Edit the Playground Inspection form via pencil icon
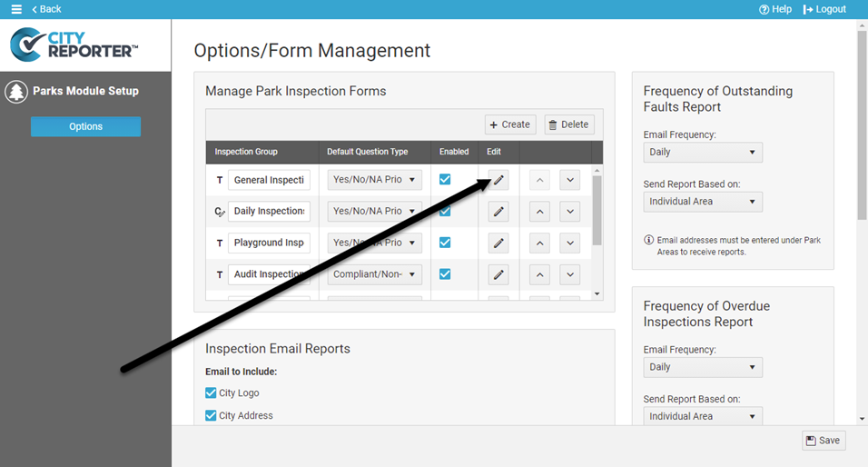868x467 pixels. [x=498, y=243]
